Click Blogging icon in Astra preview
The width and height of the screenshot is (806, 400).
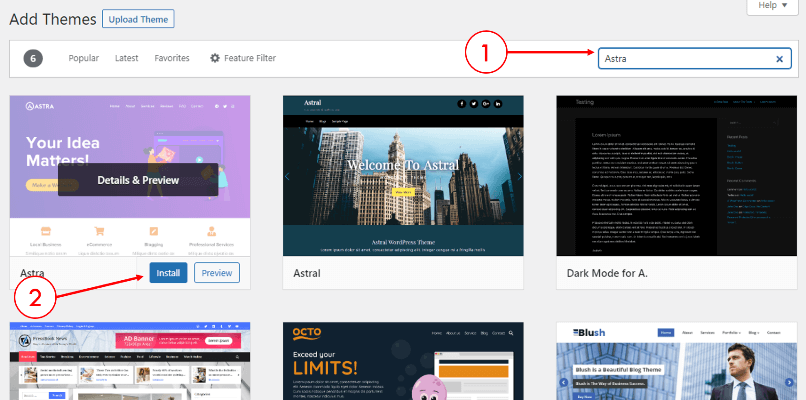point(154,231)
